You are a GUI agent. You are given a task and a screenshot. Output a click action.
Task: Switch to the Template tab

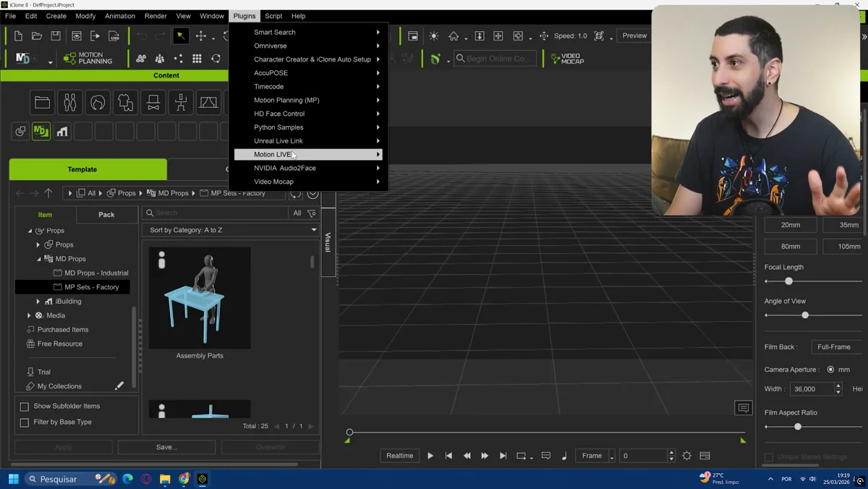pos(87,169)
